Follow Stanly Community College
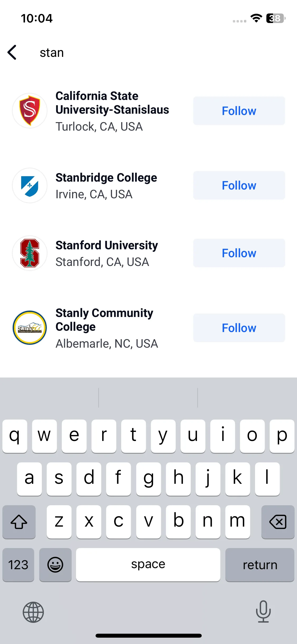Image resolution: width=297 pixels, height=644 pixels. (239, 328)
